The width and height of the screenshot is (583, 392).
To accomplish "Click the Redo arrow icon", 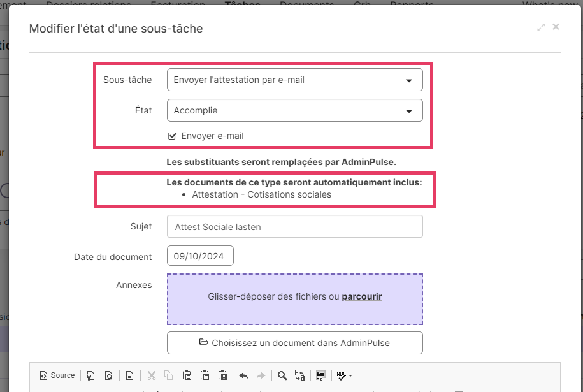I will [261, 375].
